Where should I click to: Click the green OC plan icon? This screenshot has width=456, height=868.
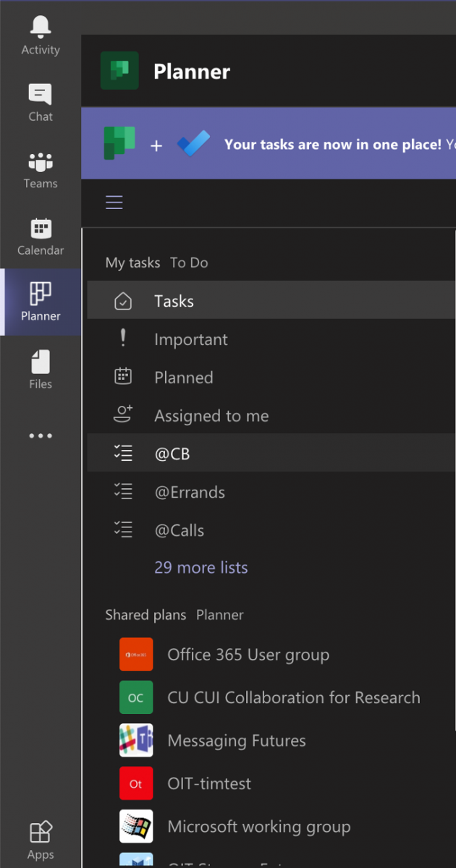point(136,697)
